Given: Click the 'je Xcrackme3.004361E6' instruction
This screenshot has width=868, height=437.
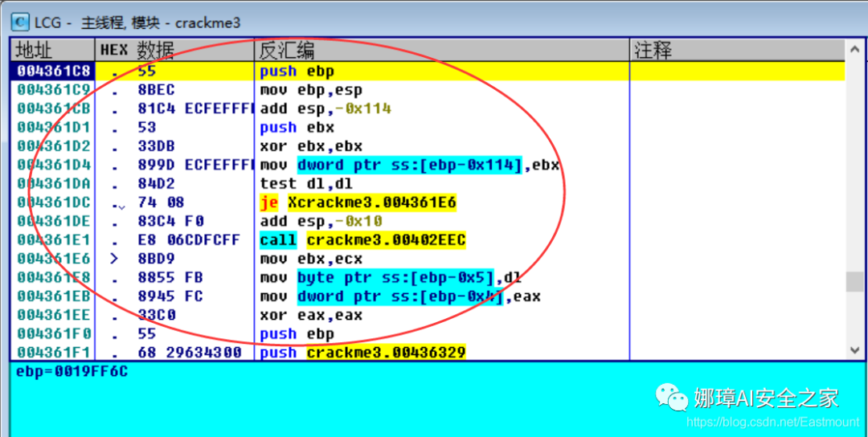Looking at the screenshot, I should tap(358, 202).
